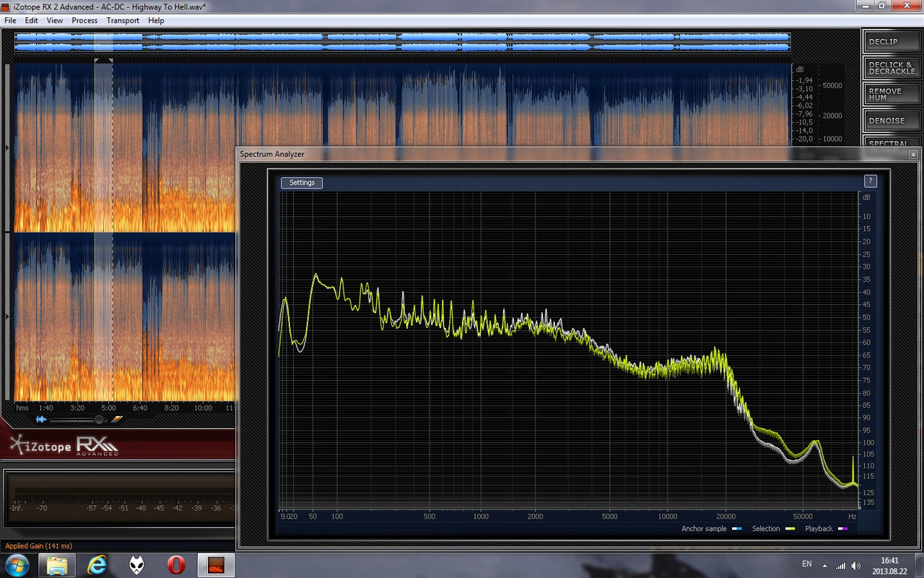Click the waveform overview navigation bar

pyautogui.click(x=402, y=42)
